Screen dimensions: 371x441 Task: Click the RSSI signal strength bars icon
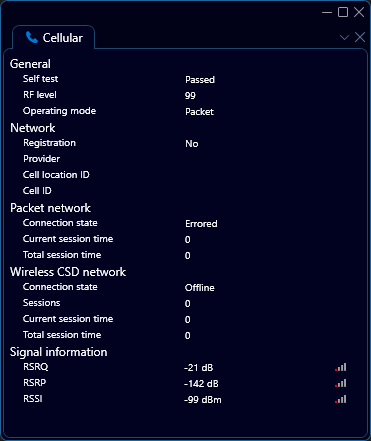(341, 399)
